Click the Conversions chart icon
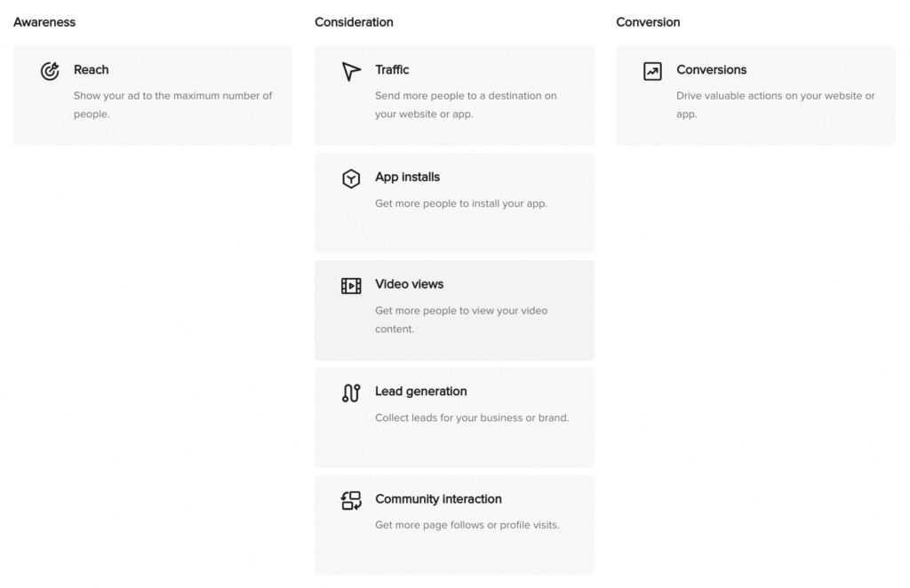This screenshot has height=588, width=910. click(652, 71)
